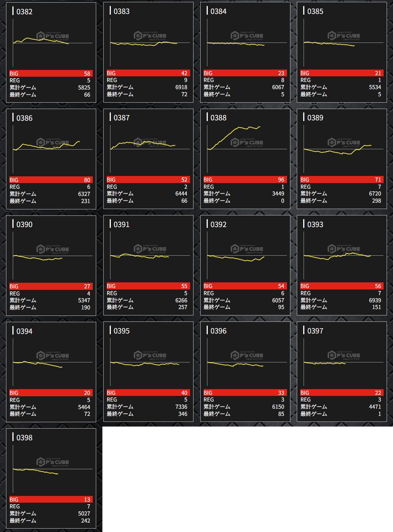Select cumulative games value 7336
The width and height of the screenshot is (393, 532).
click(x=181, y=407)
